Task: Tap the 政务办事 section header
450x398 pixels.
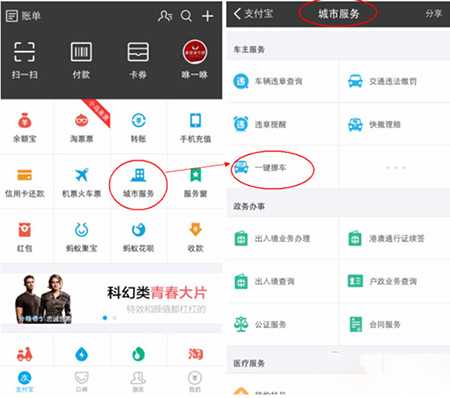Action: point(249,206)
